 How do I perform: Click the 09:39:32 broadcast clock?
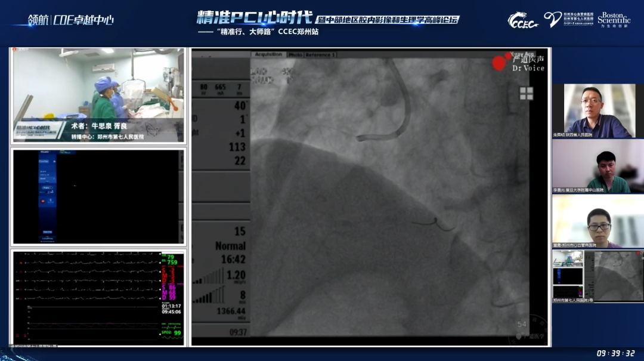tap(615, 354)
